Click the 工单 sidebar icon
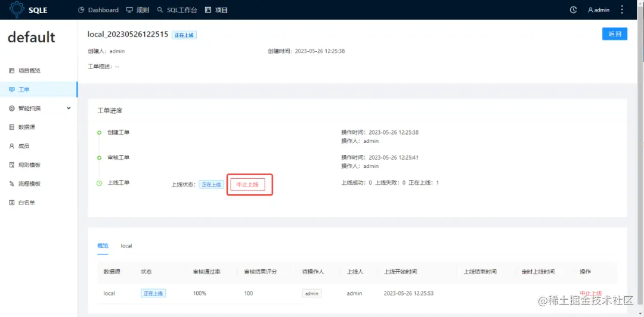 pyautogui.click(x=11, y=89)
